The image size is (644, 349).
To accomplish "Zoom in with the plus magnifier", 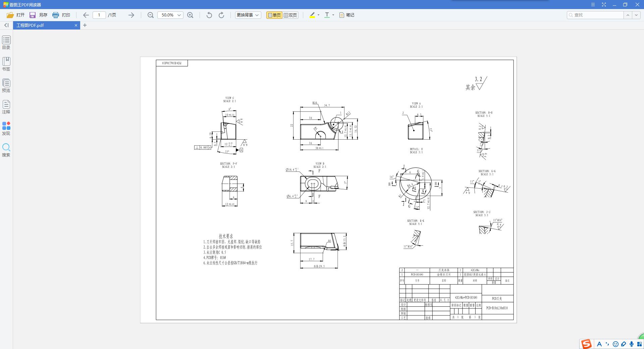I will point(190,15).
